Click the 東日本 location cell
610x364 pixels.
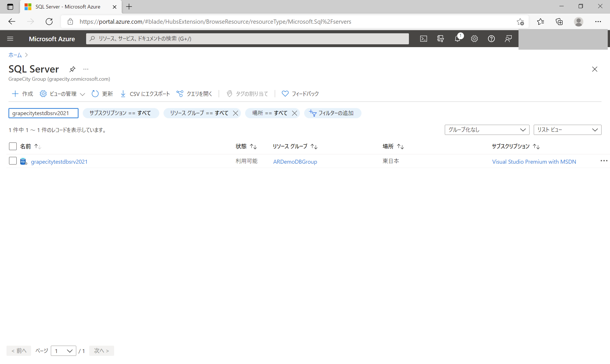(x=391, y=161)
